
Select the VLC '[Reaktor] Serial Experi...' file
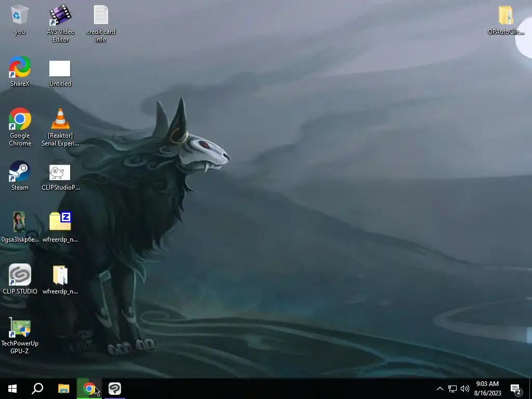click(x=60, y=127)
